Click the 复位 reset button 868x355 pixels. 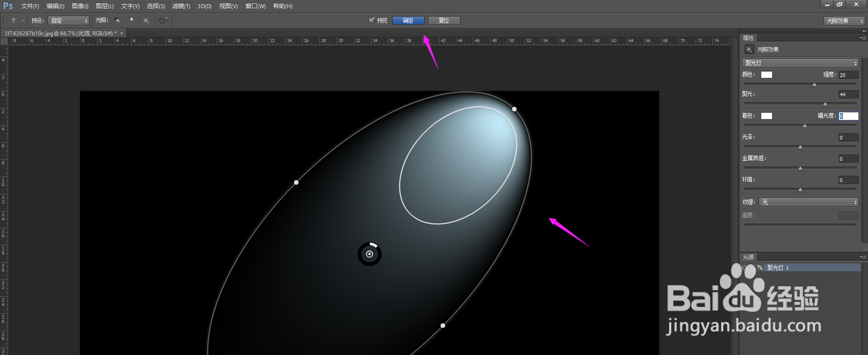pos(444,20)
